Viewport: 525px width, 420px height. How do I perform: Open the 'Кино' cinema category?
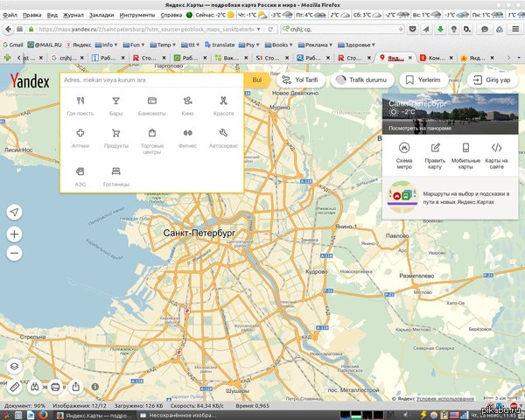click(187, 107)
